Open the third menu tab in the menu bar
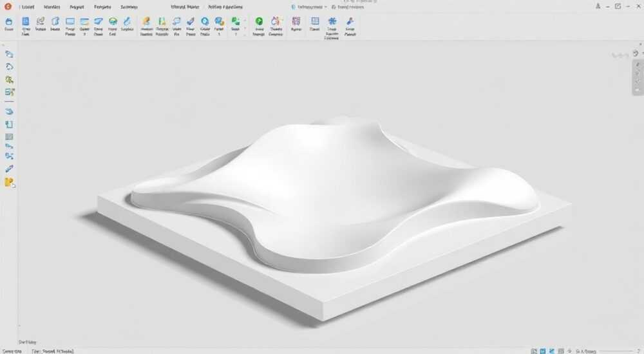Screen dimensions: 644x354 [77, 7]
